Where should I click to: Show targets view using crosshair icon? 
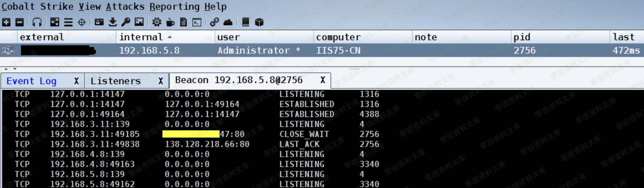click(x=82, y=22)
